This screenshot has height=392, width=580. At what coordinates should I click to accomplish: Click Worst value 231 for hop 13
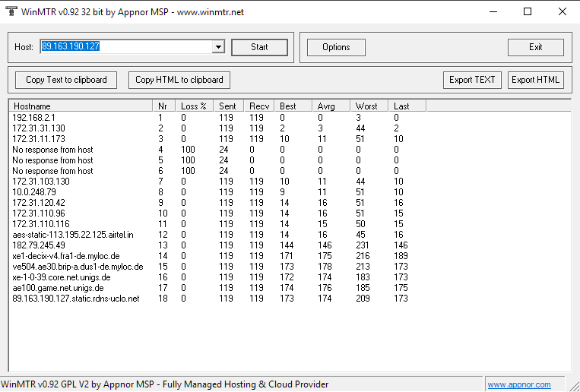click(x=363, y=245)
